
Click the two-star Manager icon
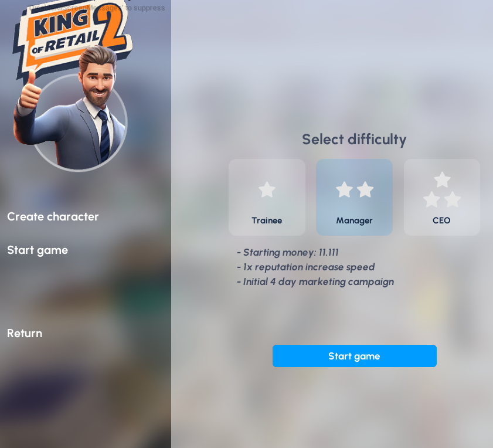coord(355,189)
